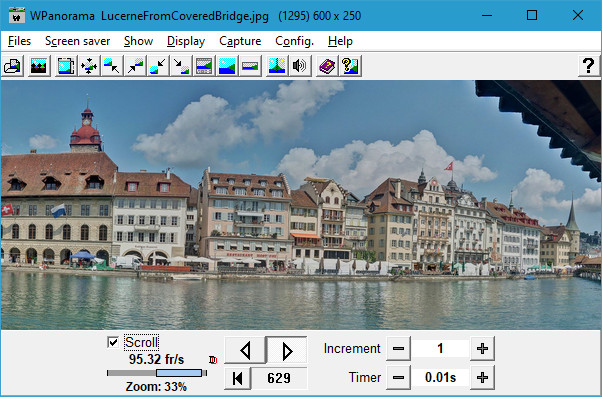Click the WPanorama app icon in title bar
Viewport: 602px width, 397px height.
(x=16, y=15)
